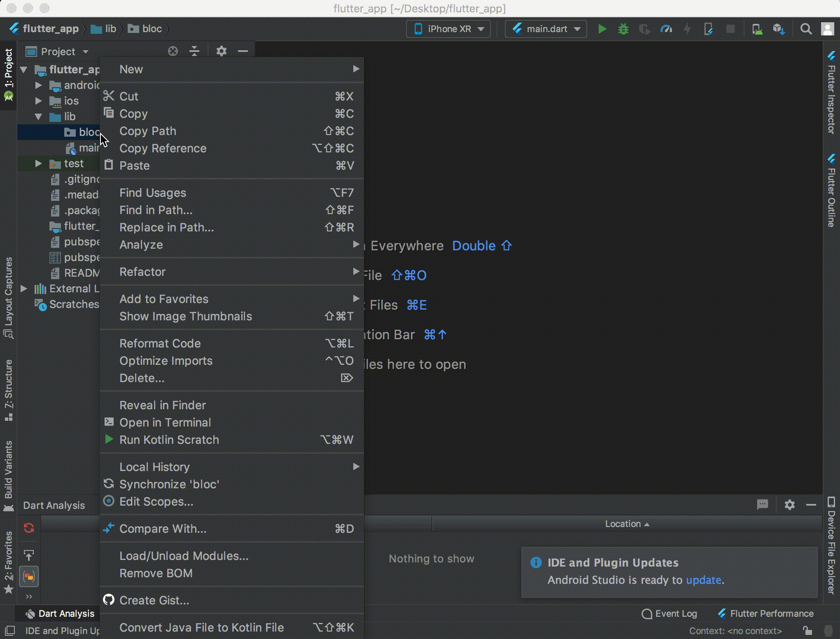The width and height of the screenshot is (840, 639).
Task: Collapse the lib folder
Action: point(38,117)
